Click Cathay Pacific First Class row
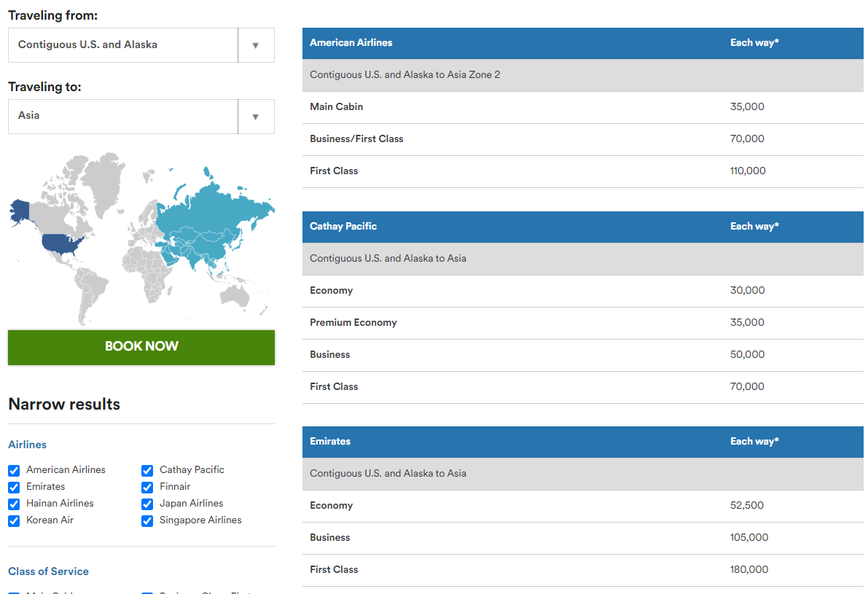This screenshot has height=594, width=868. tap(582, 387)
